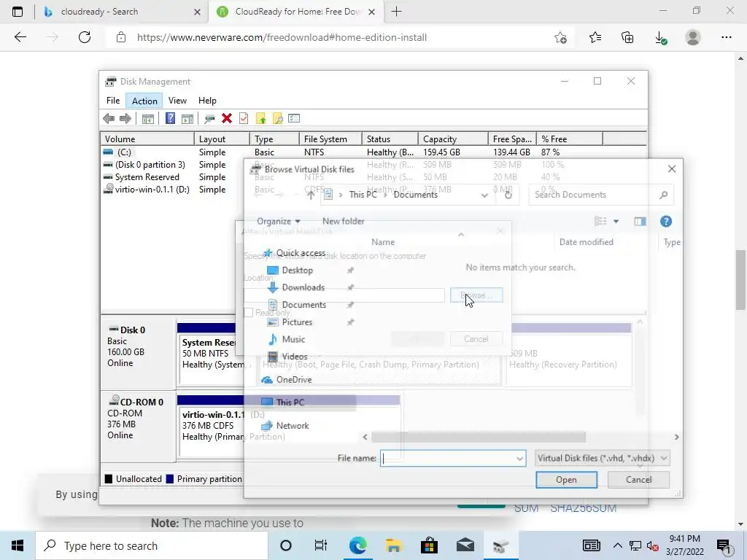Select the CloudReady for Home tab
Screen dimensions: 747x560
pyautogui.click(x=296, y=12)
